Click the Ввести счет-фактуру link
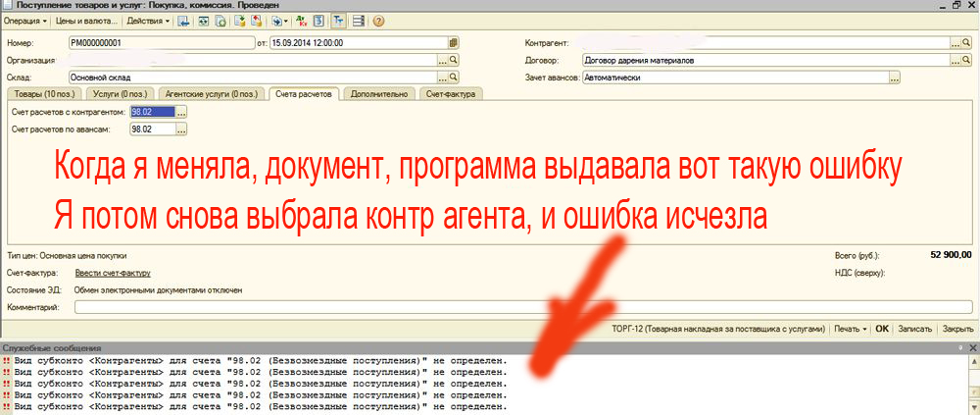The height and width of the screenshot is (415, 980). click(x=113, y=273)
